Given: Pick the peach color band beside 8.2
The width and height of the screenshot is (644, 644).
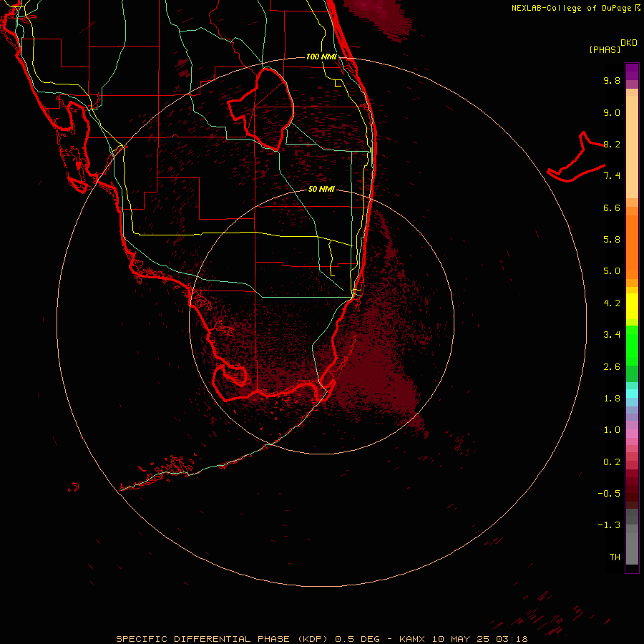Looking at the screenshot, I should click(x=632, y=147).
